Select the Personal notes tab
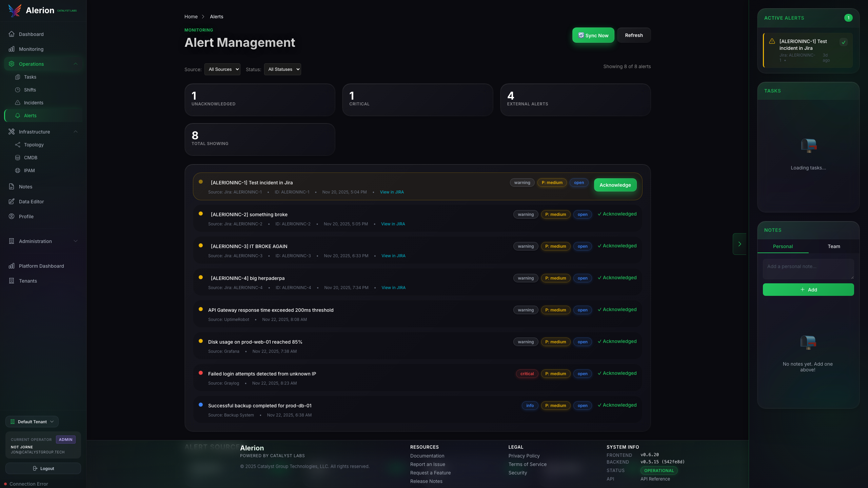The height and width of the screenshot is (488, 868). tap(783, 246)
